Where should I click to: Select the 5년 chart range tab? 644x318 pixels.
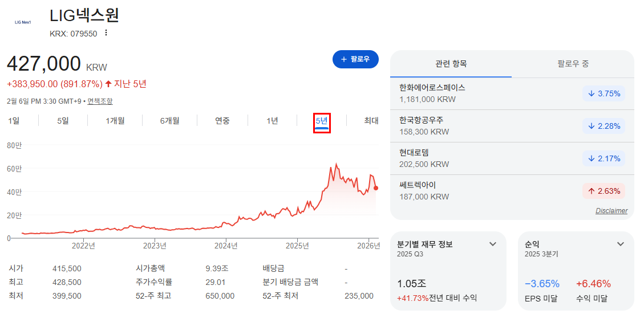coord(322,122)
